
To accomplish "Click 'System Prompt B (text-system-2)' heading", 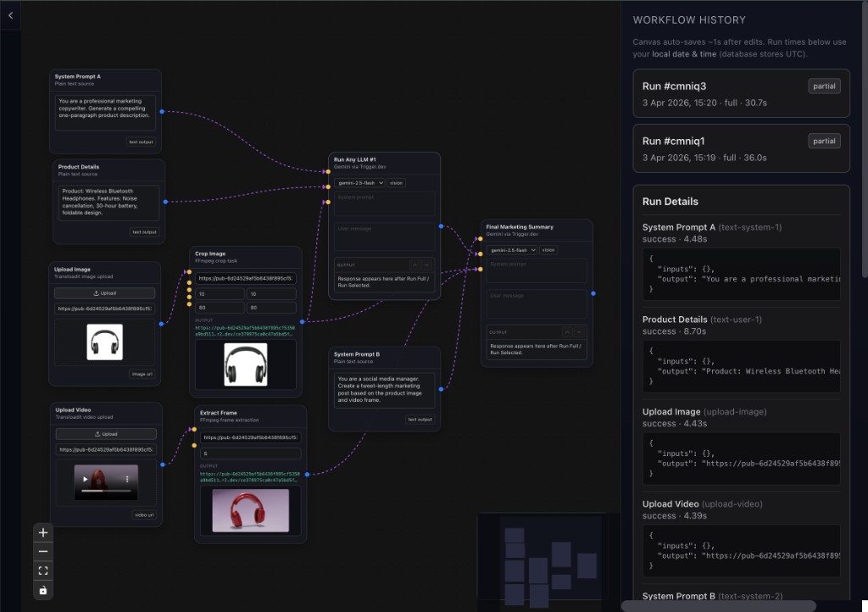I will (712, 596).
